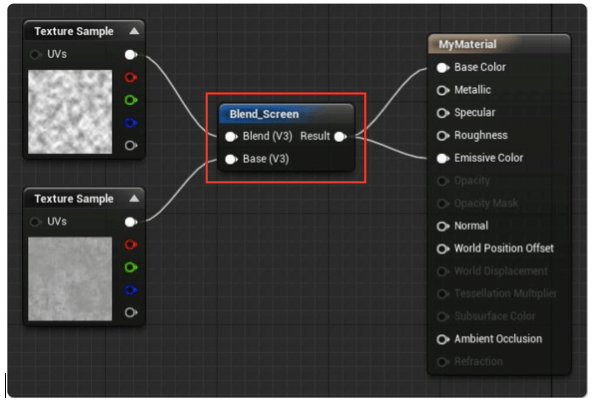
Task: Click the top cloudy texture preview thumbnail
Action: (x=70, y=112)
